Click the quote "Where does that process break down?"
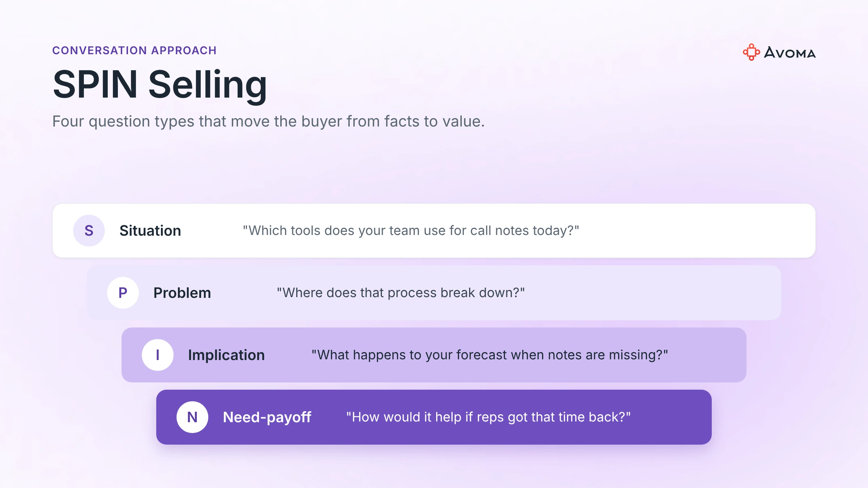The height and width of the screenshot is (488, 868). (401, 293)
